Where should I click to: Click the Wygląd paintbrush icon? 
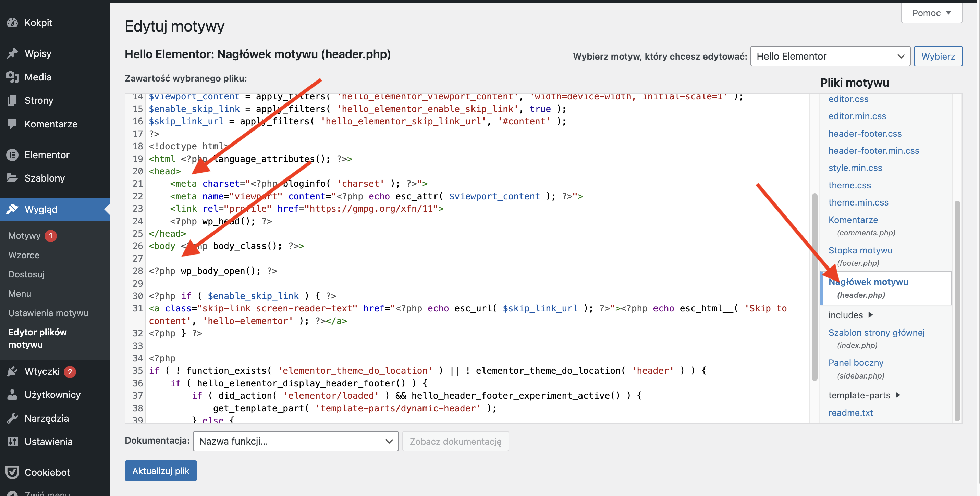(12, 209)
